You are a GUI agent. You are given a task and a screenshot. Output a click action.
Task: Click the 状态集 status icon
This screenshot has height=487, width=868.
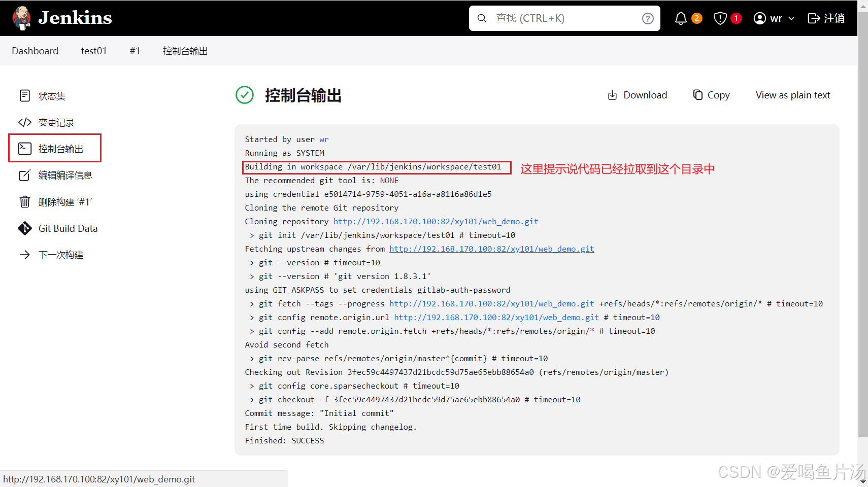tap(25, 96)
